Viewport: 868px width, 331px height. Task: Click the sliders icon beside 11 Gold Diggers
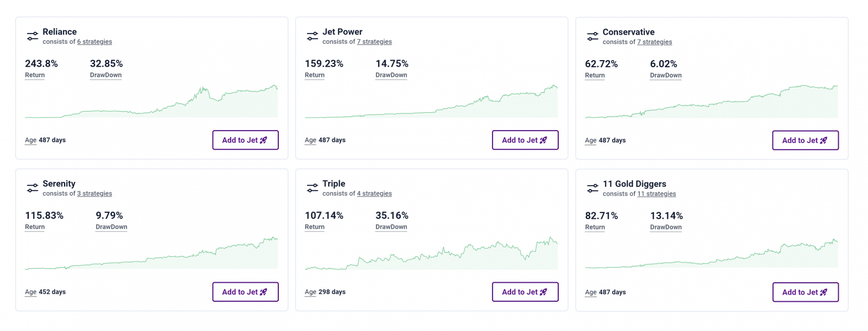pyautogui.click(x=592, y=189)
